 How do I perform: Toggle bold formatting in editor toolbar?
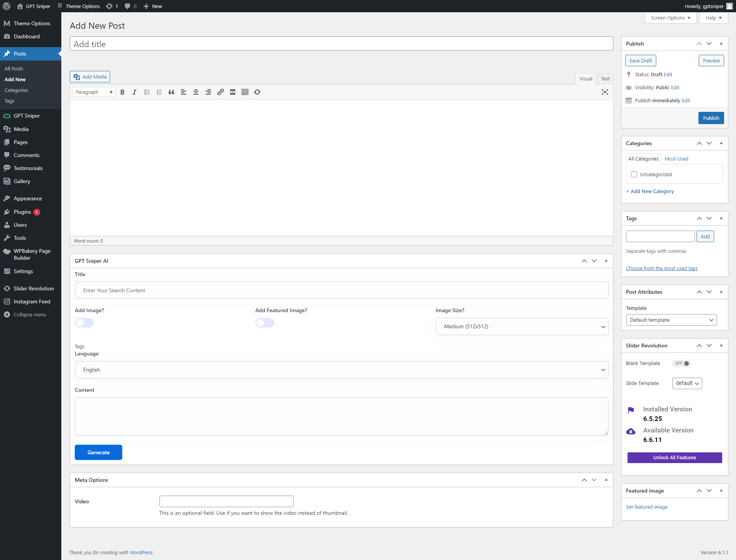pyautogui.click(x=122, y=92)
